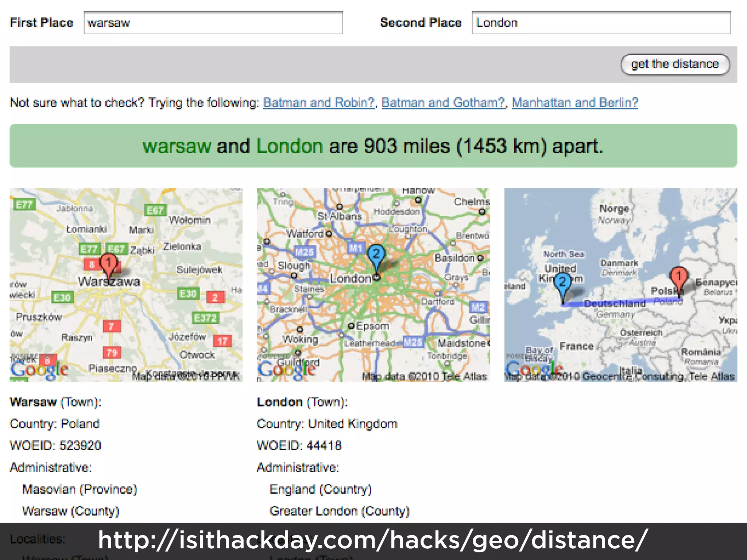The height and width of the screenshot is (560, 747).
Task: Click 'Country: Poland' text
Action: coord(55,424)
